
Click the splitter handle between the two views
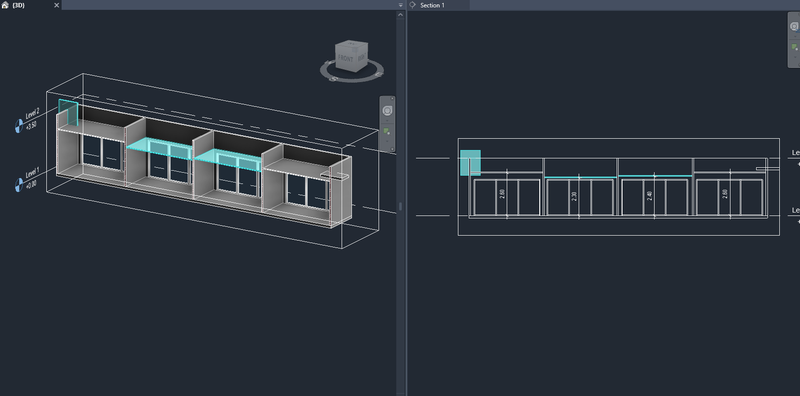(x=401, y=206)
